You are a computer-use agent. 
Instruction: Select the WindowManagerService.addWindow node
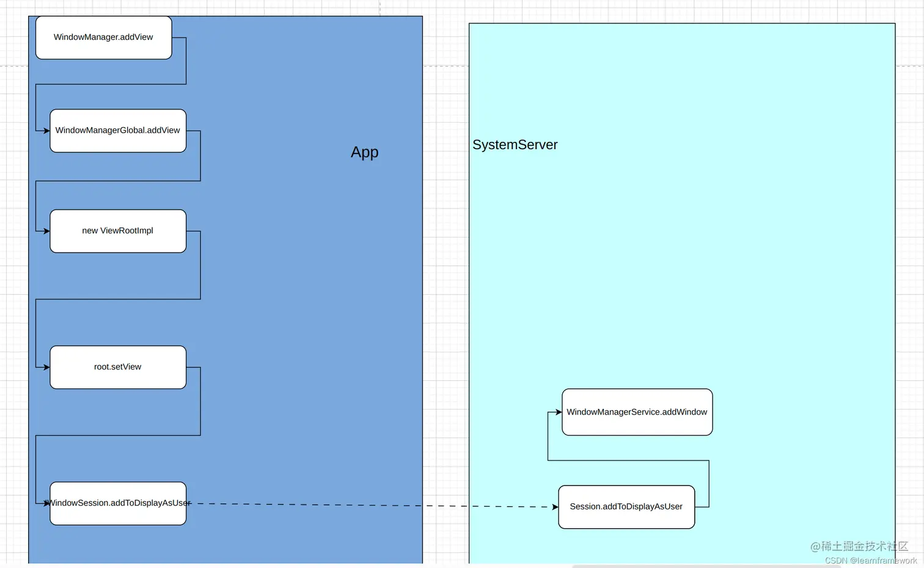pos(637,412)
